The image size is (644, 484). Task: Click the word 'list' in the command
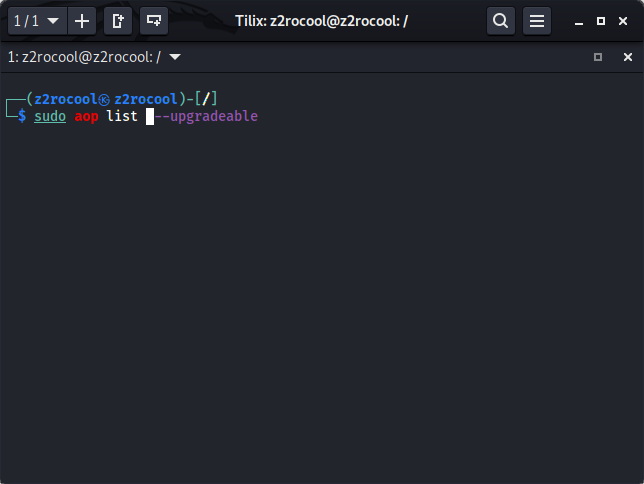(x=122, y=116)
